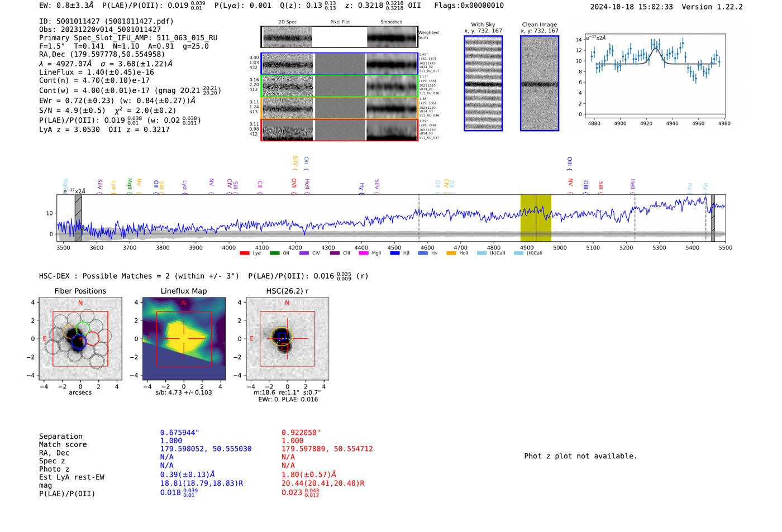Click the Version 1.22.2 timestamp header
782x532 pixels.
[x=666, y=7]
